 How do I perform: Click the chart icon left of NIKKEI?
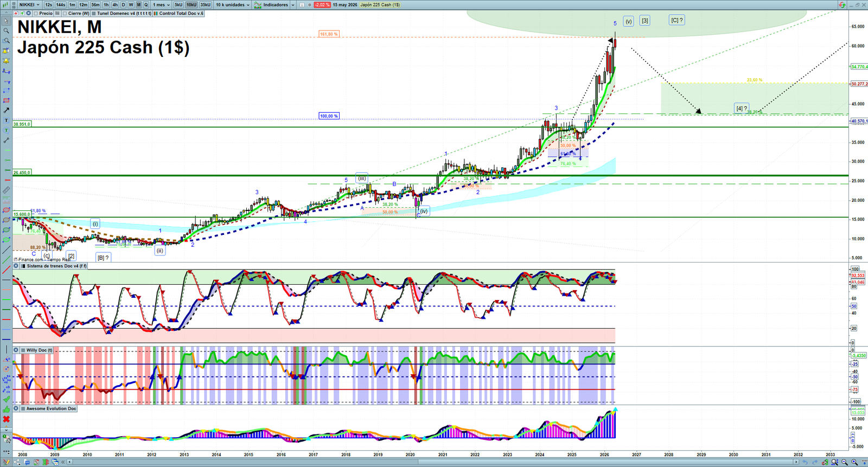(x=5, y=5)
